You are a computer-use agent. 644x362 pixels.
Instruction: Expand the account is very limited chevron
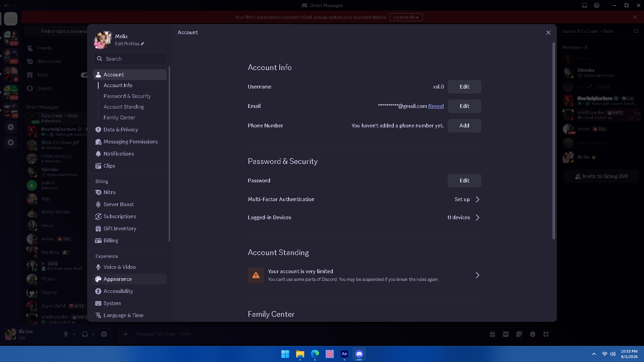(x=478, y=275)
